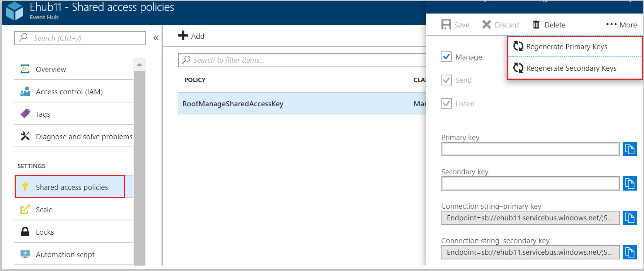
Task: Click the Connection string–secondary key field
Action: coord(530,252)
